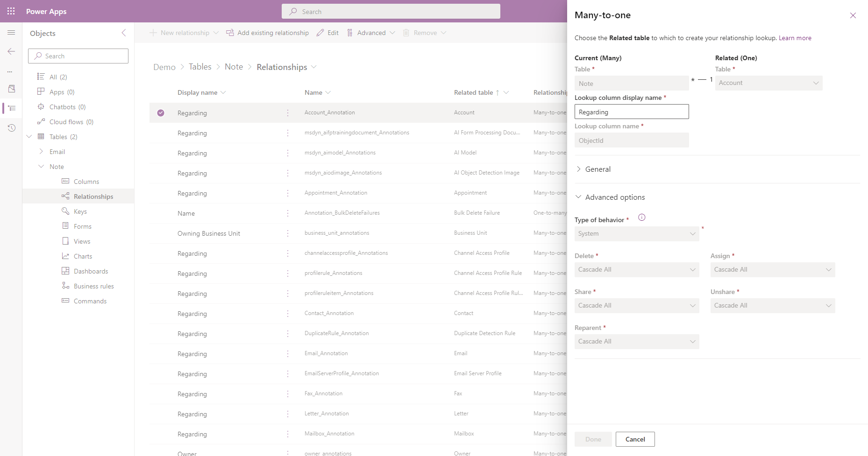Open Columns under Note
The width and height of the screenshot is (868, 456).
click(86, 182)
